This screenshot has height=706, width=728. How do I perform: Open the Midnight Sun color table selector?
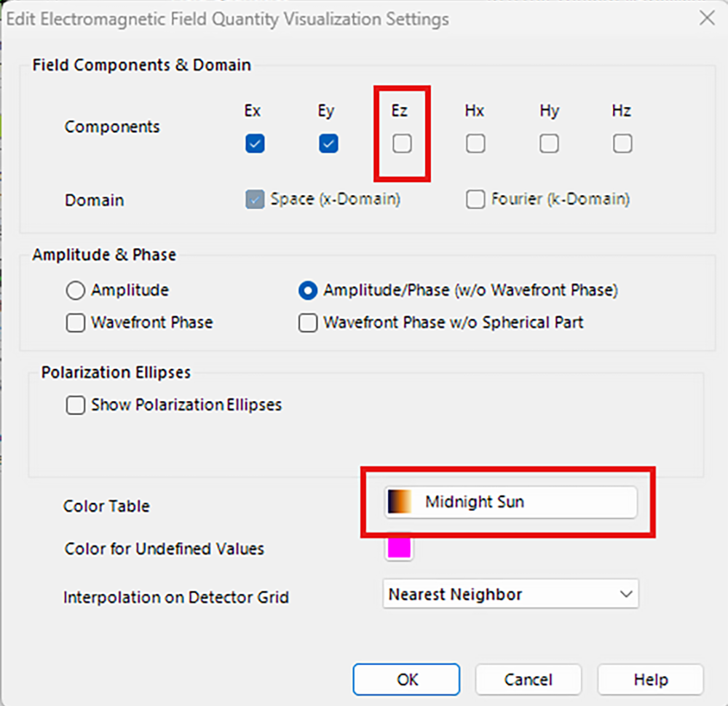[511, 502]
